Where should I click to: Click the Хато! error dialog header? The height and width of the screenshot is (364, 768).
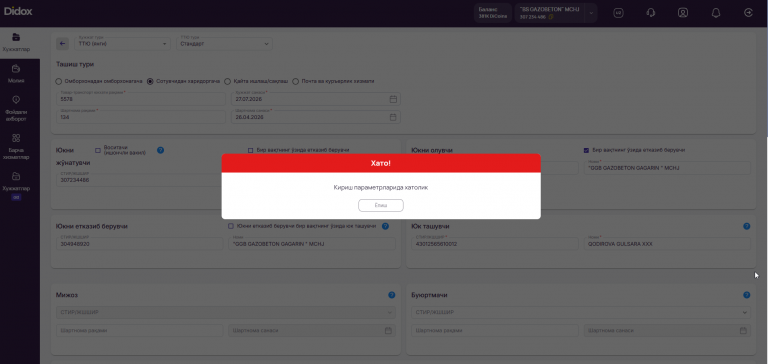pos(381,163)
